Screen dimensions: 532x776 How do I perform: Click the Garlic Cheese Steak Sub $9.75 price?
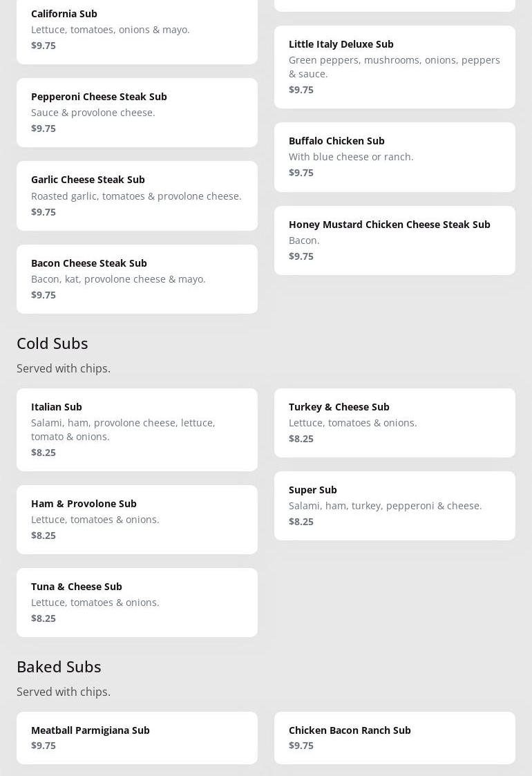click(x=44, y=212)
